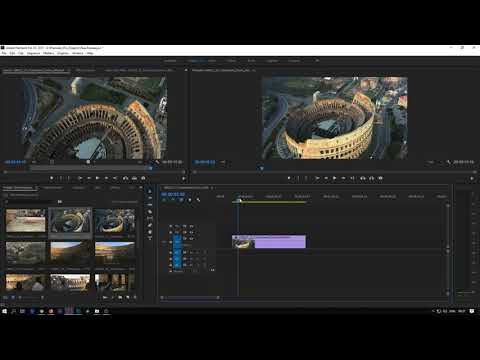480x360 pixels.
Task: Open the Edit menu
Action: tap(12, 53)
